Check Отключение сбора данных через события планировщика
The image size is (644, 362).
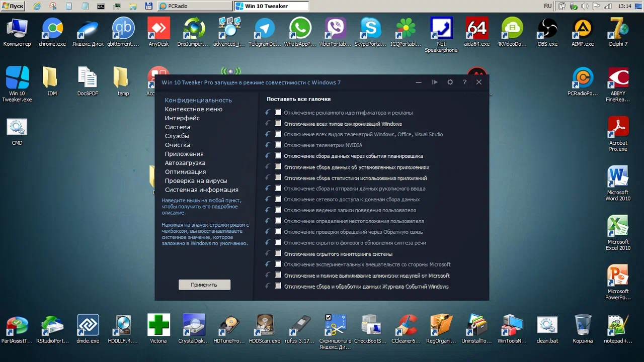tap(278, 156)
